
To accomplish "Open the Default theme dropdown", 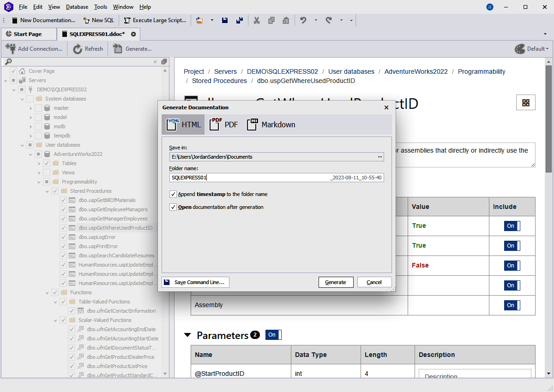I will click(x=532, y=48).
